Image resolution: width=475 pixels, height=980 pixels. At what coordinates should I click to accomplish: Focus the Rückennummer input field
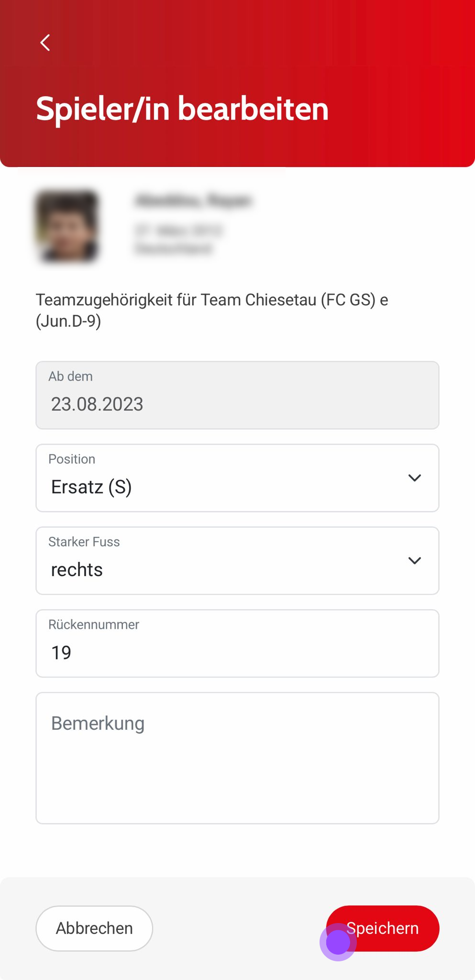point(237,644)
